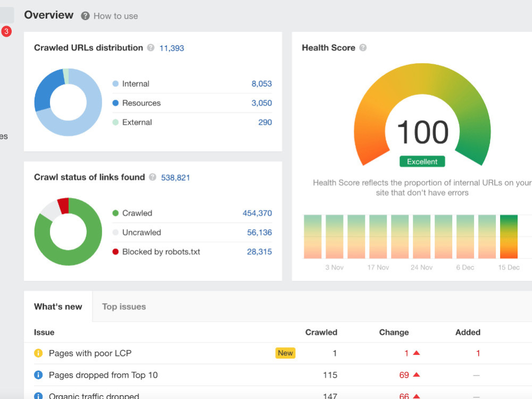Open the How to use help link
Screen dimensions: 532x399
[115, 16]
